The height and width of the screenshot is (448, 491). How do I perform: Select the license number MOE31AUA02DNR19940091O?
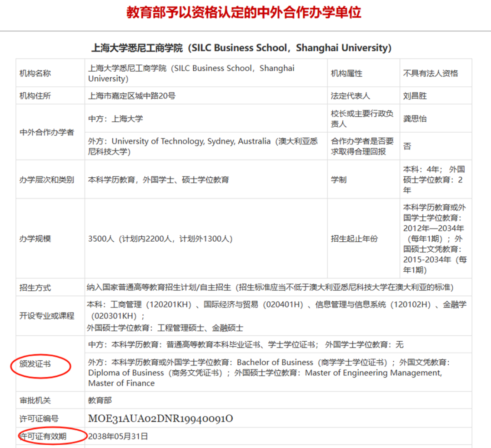coord(160,418)
